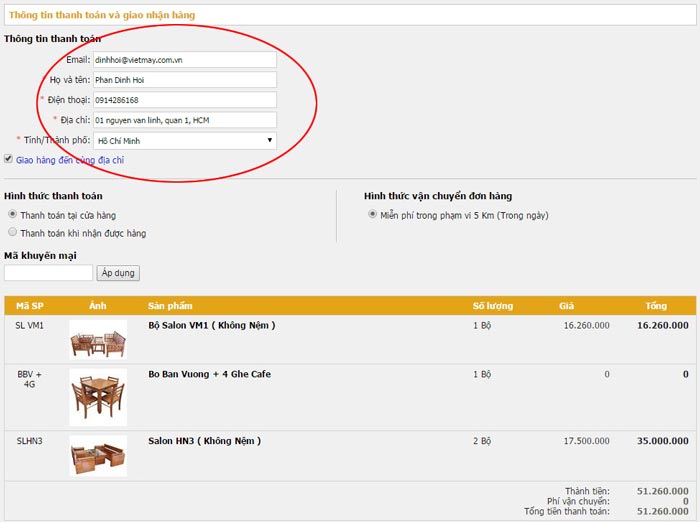Click the Thành tiền label

pos(588,491)
